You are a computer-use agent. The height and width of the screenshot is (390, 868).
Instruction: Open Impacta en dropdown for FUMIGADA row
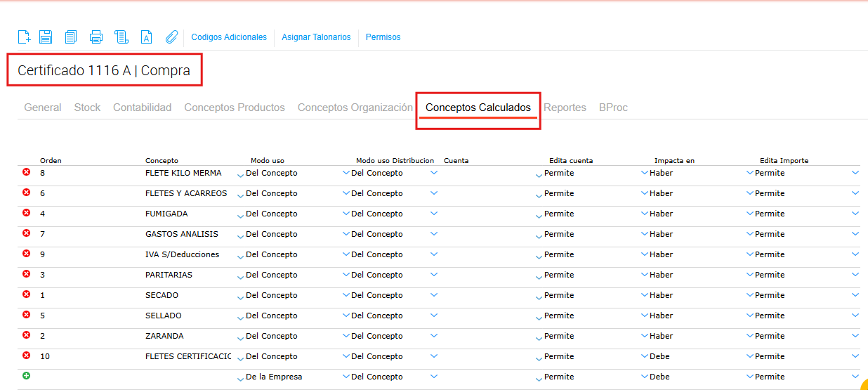click(750, 214)
